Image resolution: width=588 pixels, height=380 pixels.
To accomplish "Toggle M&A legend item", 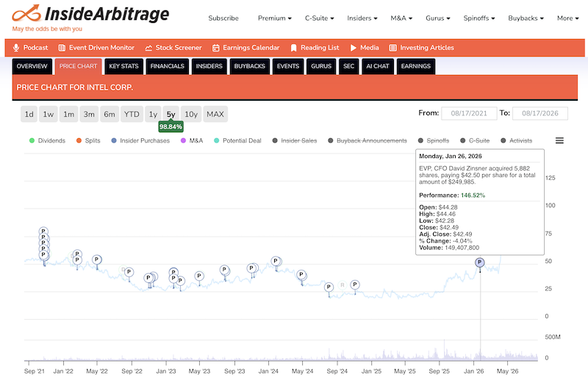I will (x=192, y=140).
